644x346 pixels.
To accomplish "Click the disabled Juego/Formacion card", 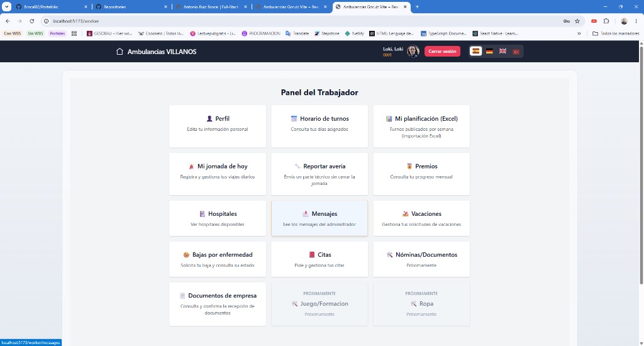I will pyautogui.click(x=319, y=304).
